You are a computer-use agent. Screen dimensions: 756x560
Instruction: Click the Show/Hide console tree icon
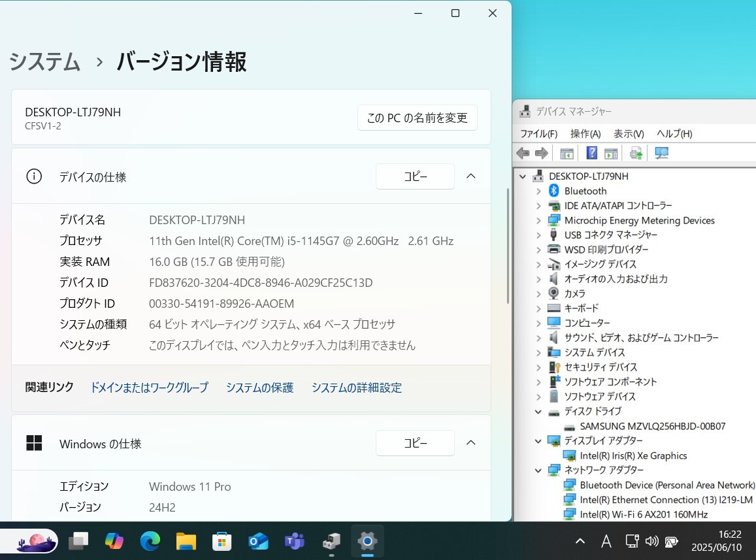(567, 152)
